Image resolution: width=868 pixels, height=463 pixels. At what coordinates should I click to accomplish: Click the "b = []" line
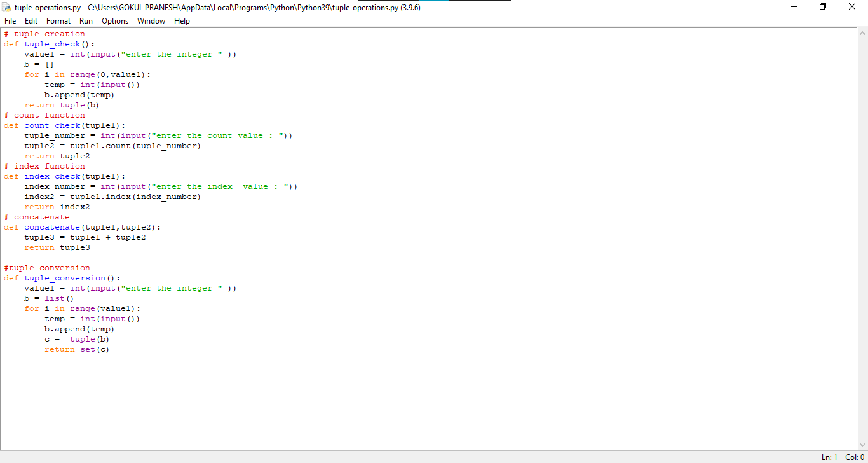click(x=39, y=64)
